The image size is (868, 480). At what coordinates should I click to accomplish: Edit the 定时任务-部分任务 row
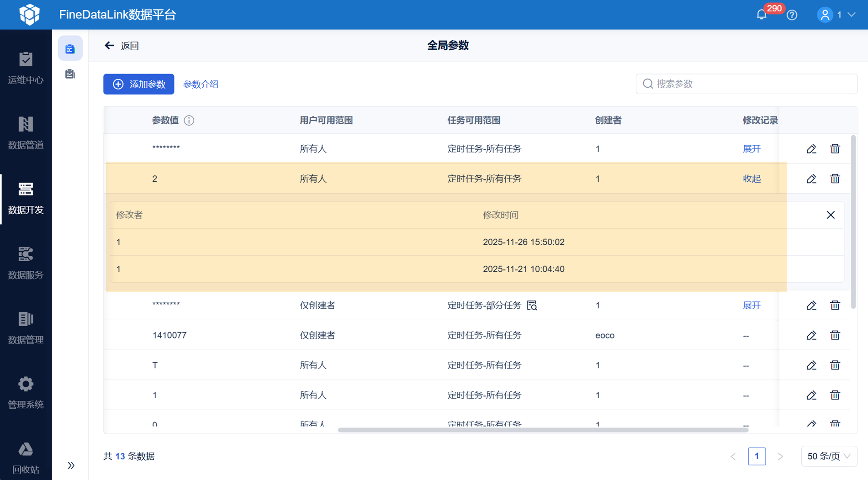click(811, 305)
